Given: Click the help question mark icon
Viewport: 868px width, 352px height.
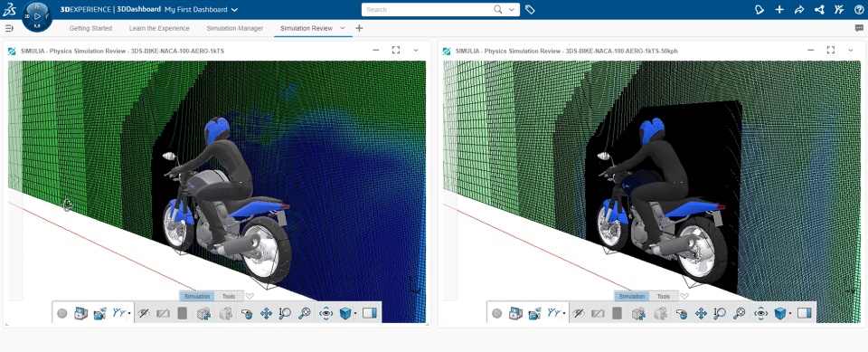Looking at the screenshot, I should pos(859,9).
